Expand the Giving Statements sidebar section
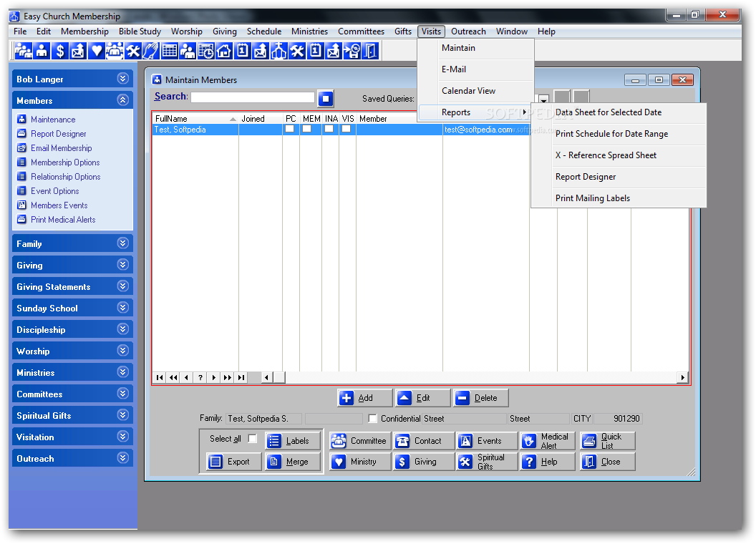Image resolution: width=756 pixels, height=544 pixels. (123, 286)
